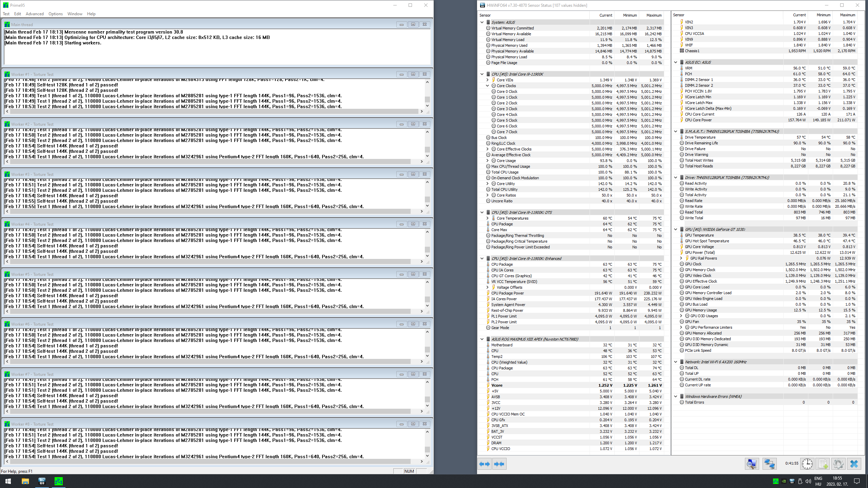Open File Explorer from the taskbar
Image resolution: width=868 pixels, height=488 pixels.
(x=25, y=481)
